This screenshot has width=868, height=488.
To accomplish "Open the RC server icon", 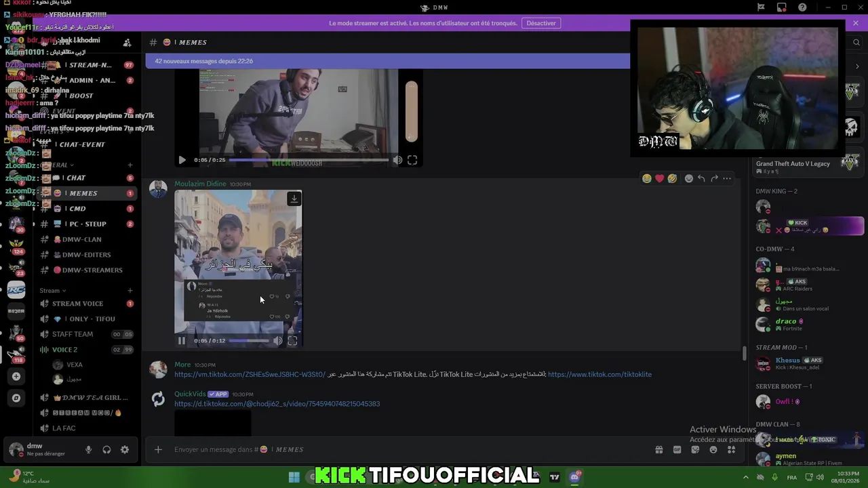I will pyautogui.click(x=16, y=290).
